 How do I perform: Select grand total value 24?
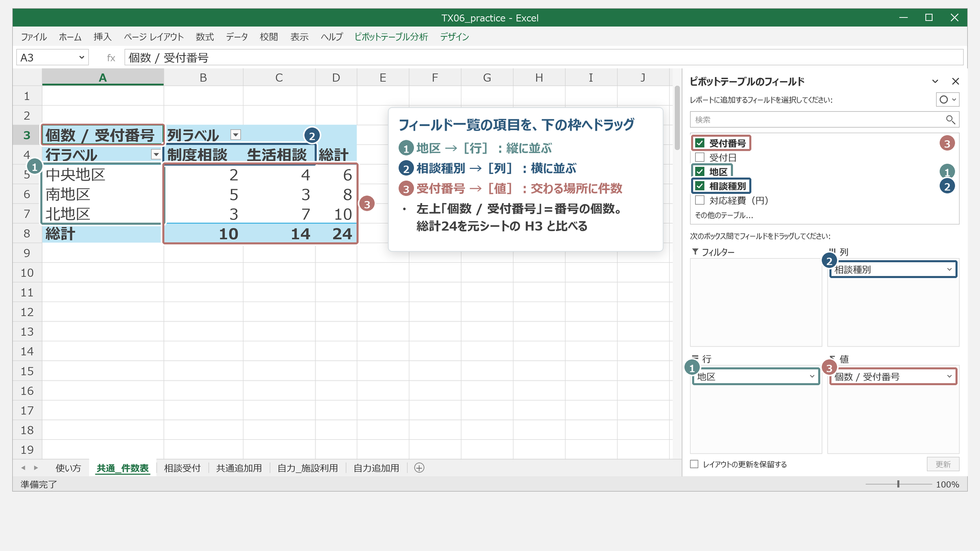point(336,234)
